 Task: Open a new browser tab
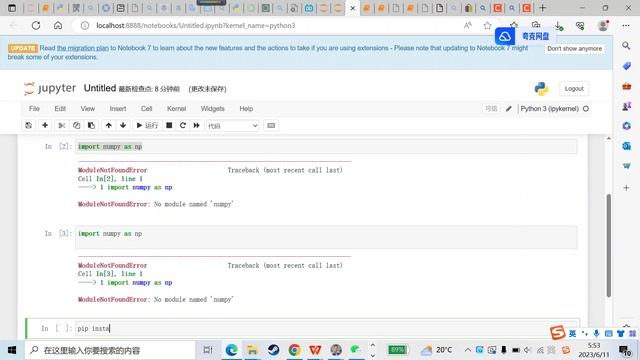click(x=542, y=8)
